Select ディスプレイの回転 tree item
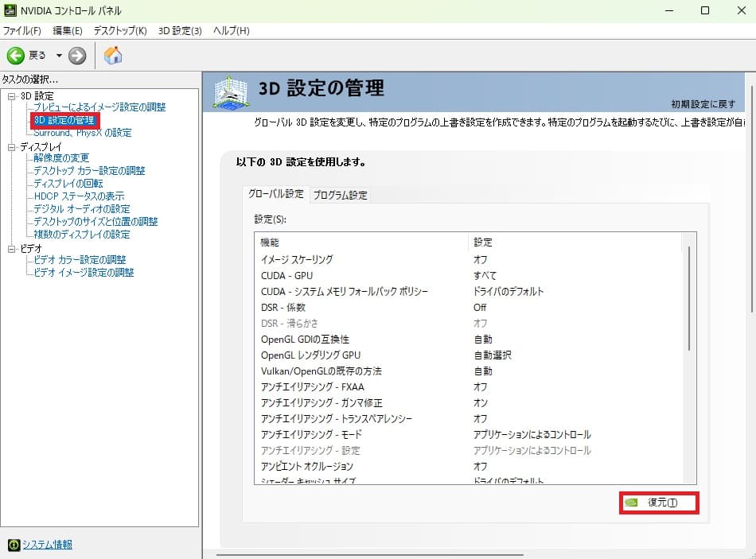 pyautogui.click(x=68, y=184)
